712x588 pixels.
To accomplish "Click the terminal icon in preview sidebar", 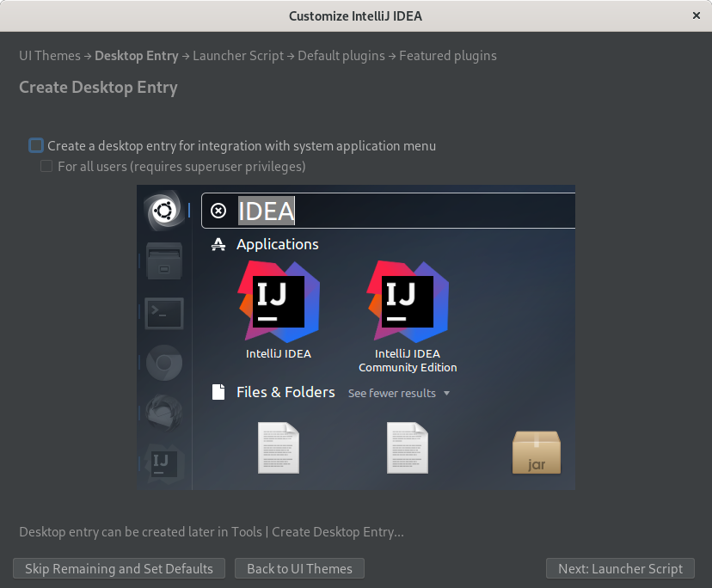I will pyautogui.click(x=164, y=313).
